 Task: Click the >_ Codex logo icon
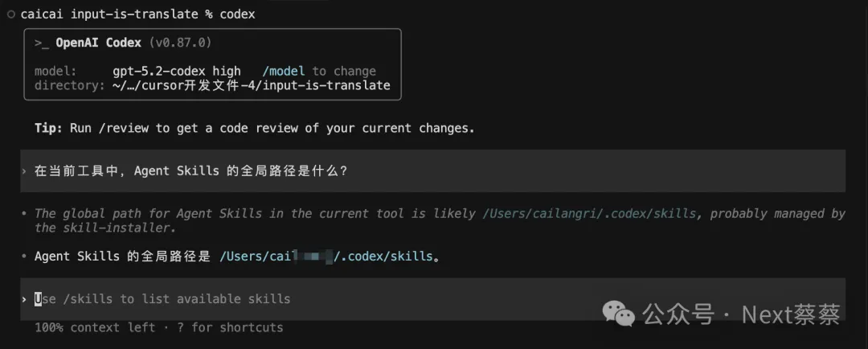coord(42,43)
